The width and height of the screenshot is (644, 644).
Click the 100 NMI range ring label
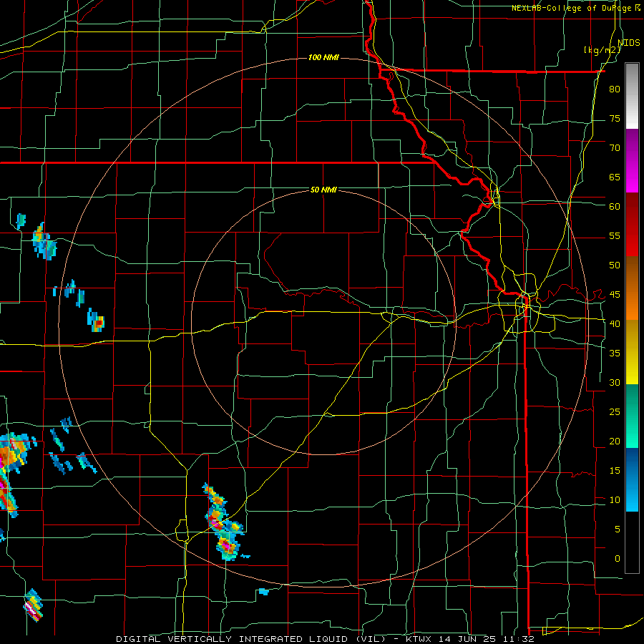(323, 57)
